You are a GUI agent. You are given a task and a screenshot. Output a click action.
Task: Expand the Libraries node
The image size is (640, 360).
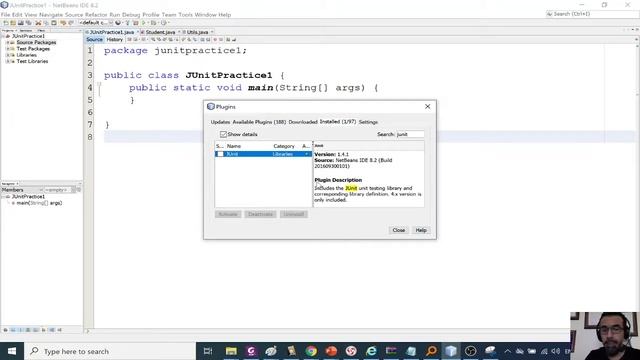click(7, 55)
